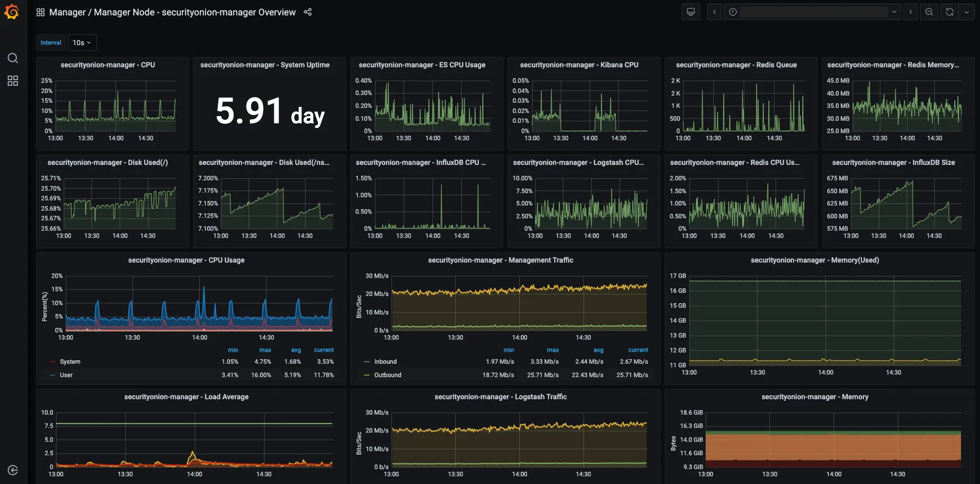Viewport: 980px width, 484px height.
Task: Open Disk Used(/) panel title menu
Action: tap(108, 162)
